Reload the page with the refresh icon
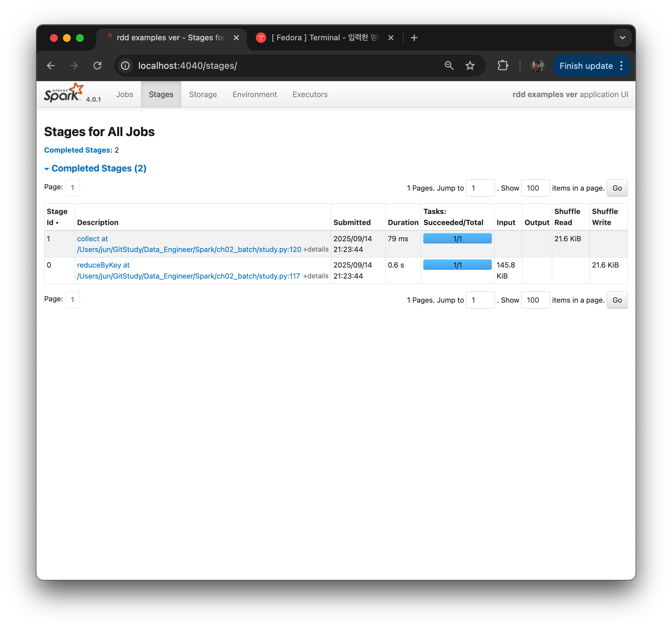This screenshot has width=672, height=628. (x=97, y=66)
